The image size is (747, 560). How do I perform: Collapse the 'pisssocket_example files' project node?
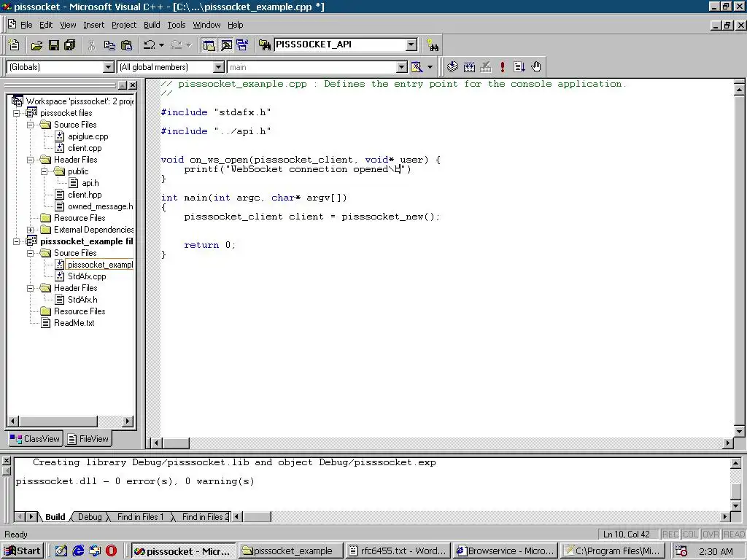(x=17, y=241)
